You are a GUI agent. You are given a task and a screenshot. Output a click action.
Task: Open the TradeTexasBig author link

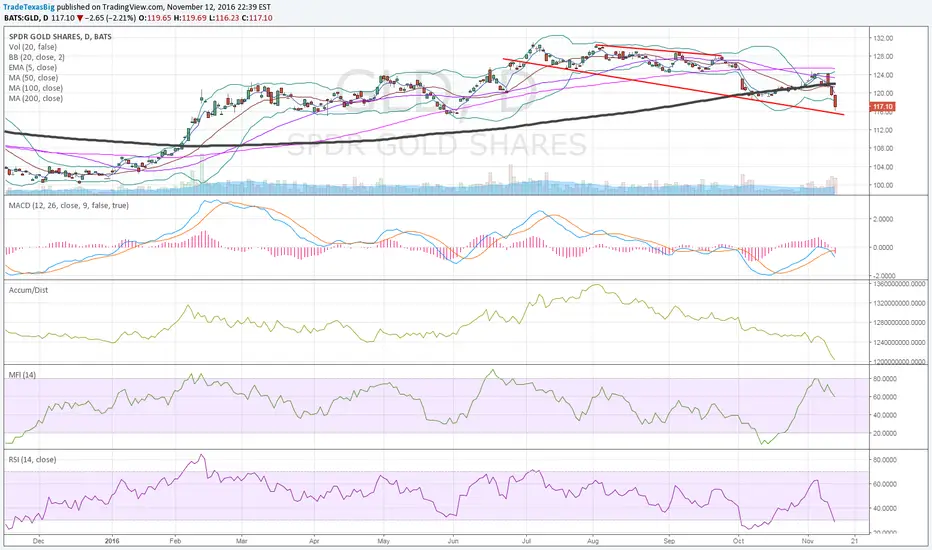29,7
